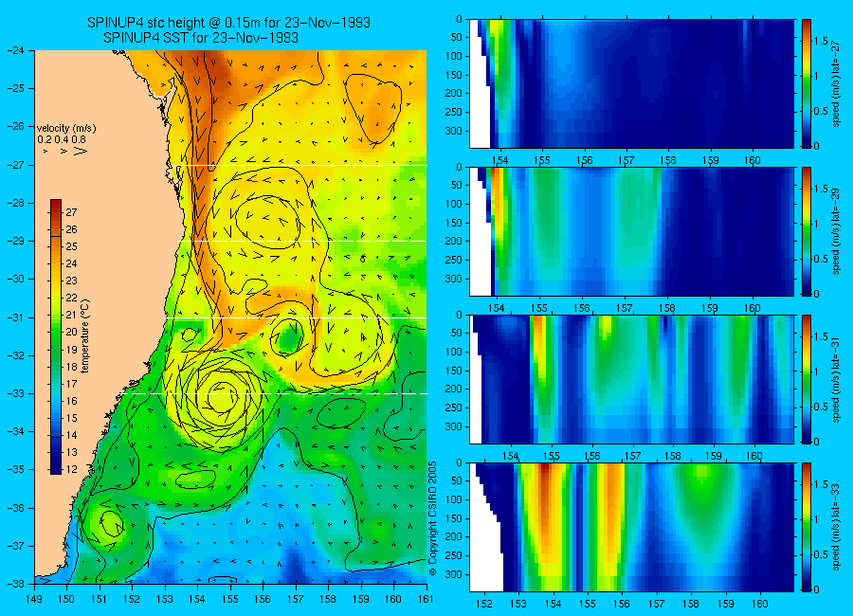Click the 0.5 label on the lat=-33 speed colorbar
The width and height of the screenshot is (853, 616).
821,554
